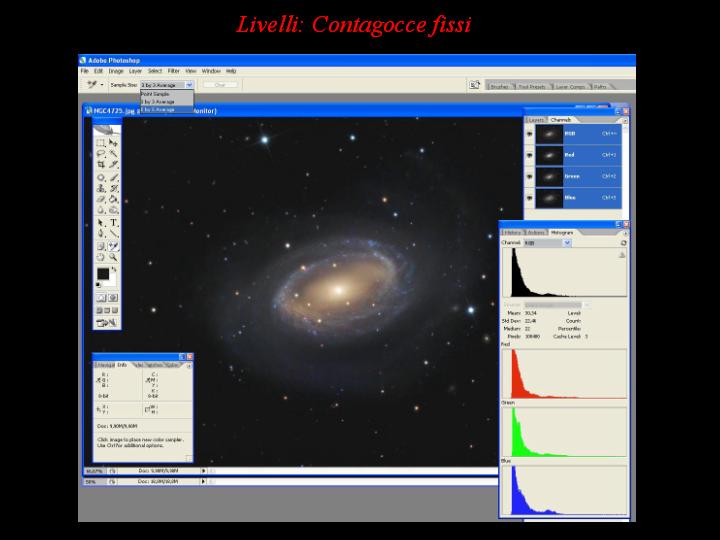The image size is (720, 540).
Task: Select the Dodge tool
Action: (113, 210)
